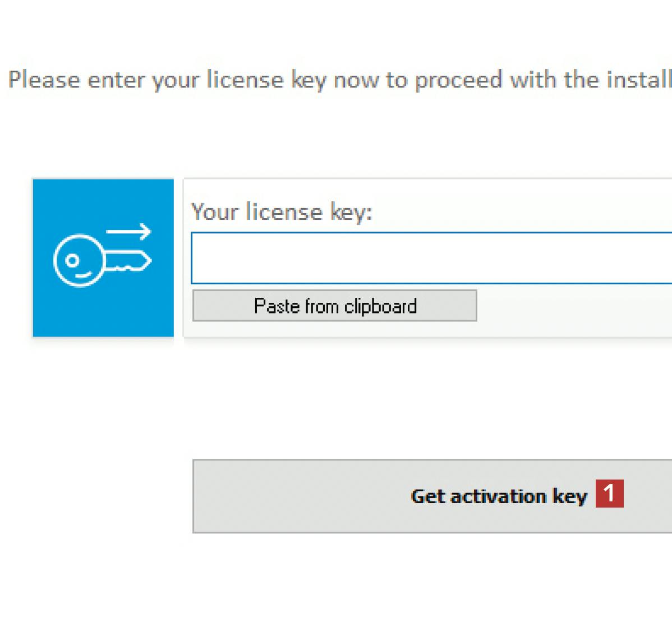Place cursor at the start of the license key box

(x=197, y=258)
